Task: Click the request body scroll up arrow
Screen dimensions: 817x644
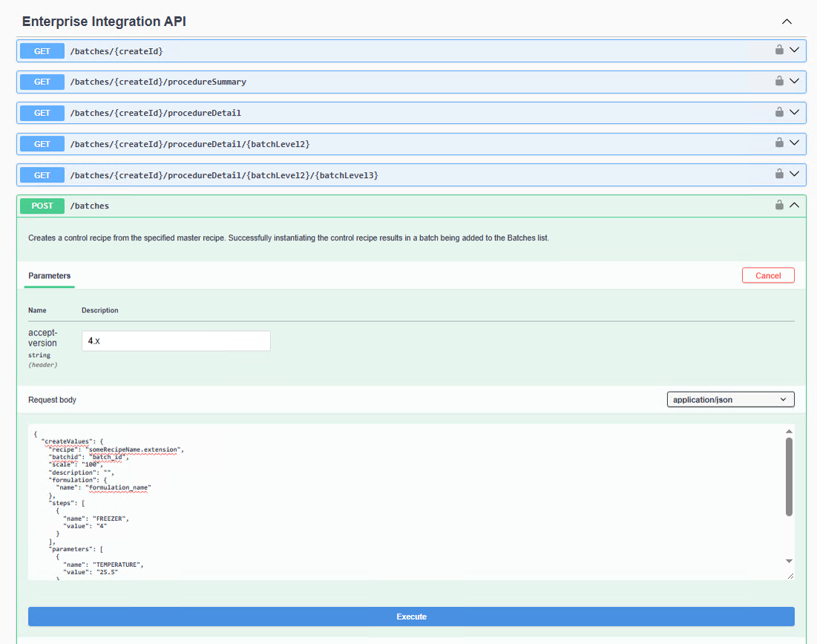Action: point(789,431)
